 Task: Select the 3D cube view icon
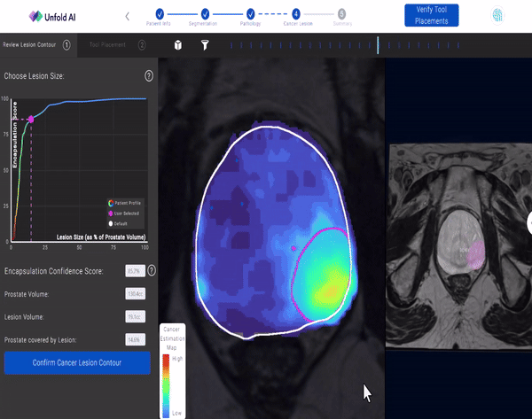[177, 44]
